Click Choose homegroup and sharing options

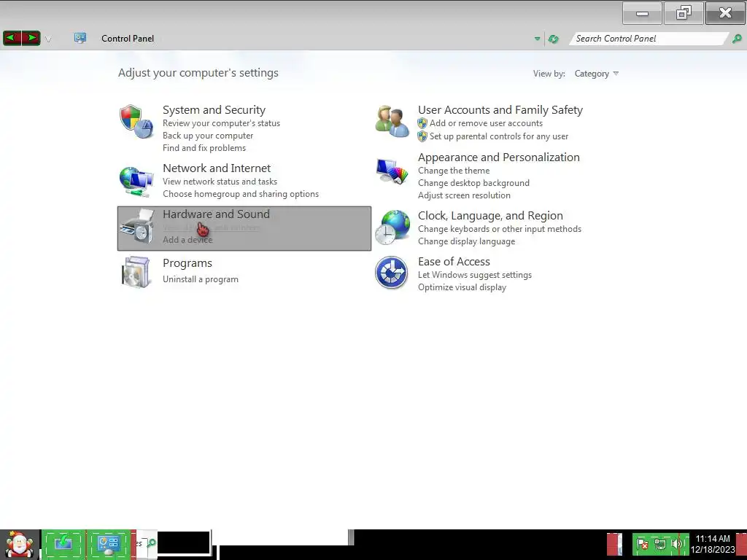click(241, 194)
